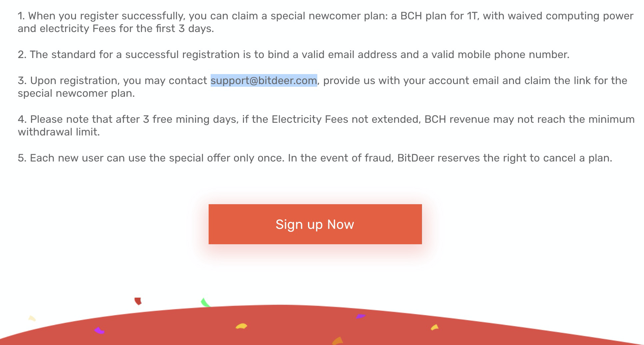
Task: Click rule 2 about successful registration standard
Action: click(x=293, y=54)
